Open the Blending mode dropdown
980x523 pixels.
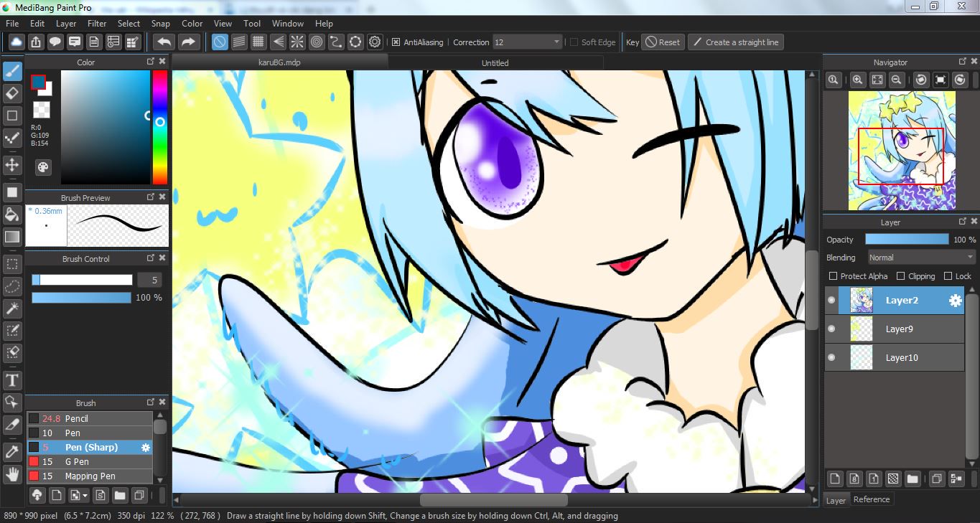pyautogui.click(x=921, y=258)
